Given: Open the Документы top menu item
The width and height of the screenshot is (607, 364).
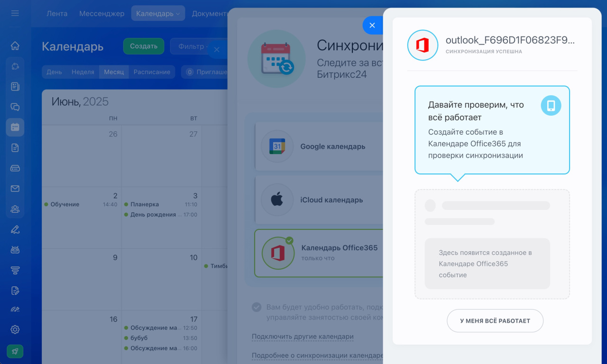Looking at the screenshot, I should (x=210, y=13).
